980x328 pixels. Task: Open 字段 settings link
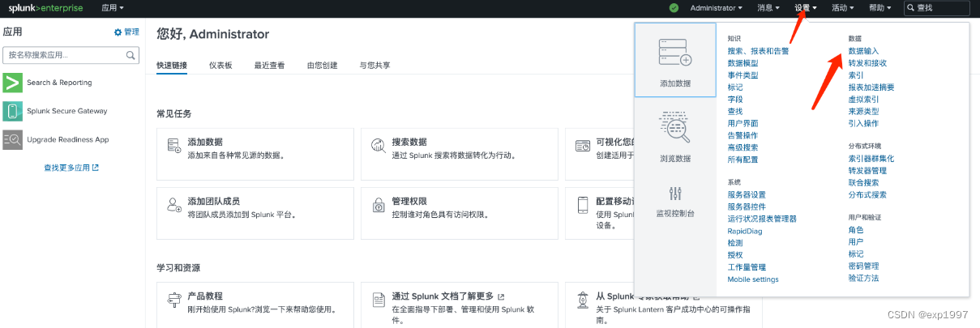(735, 100)
